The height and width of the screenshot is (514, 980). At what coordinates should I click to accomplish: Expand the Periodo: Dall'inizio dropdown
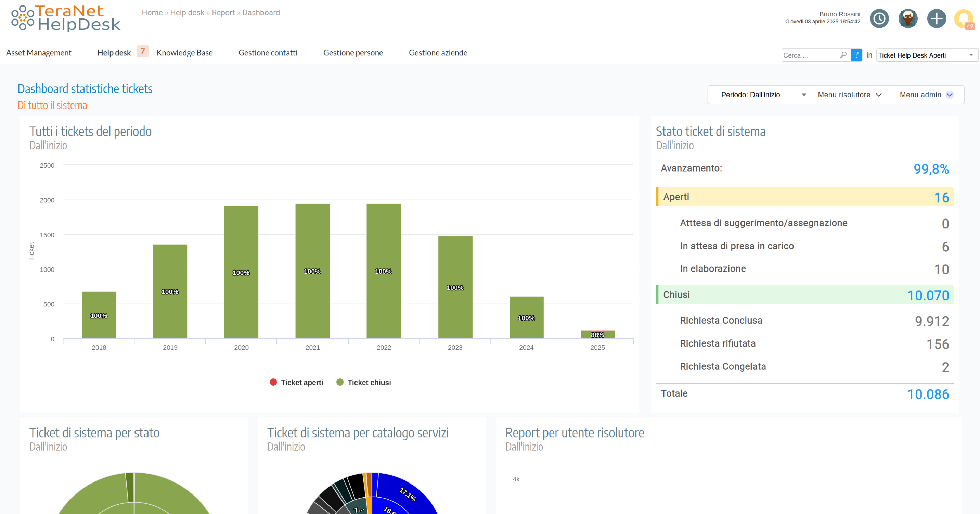coord(763,95)
